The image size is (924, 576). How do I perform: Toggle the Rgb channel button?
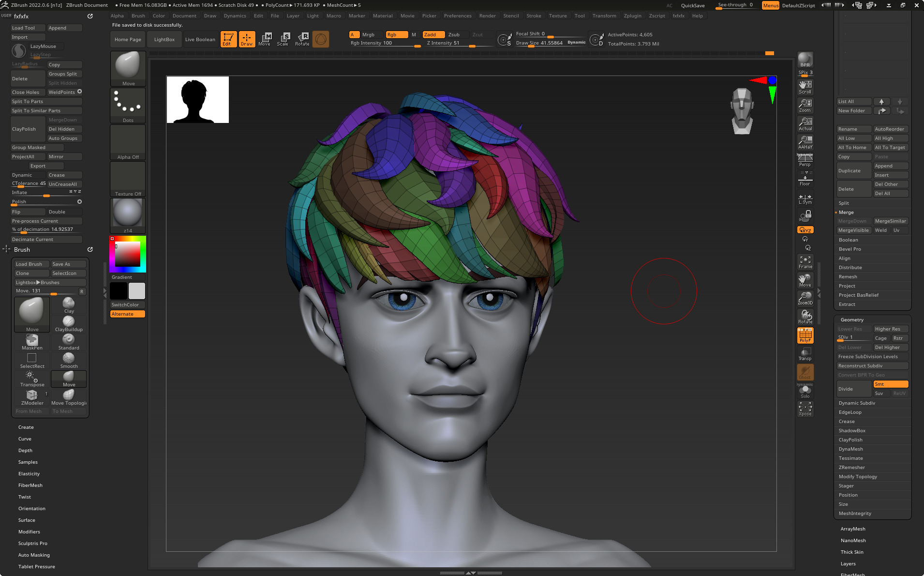tap(397, 34)
